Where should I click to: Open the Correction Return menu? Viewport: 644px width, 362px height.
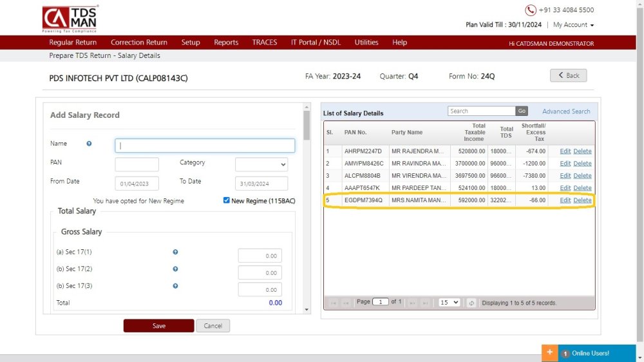[138, 43]
